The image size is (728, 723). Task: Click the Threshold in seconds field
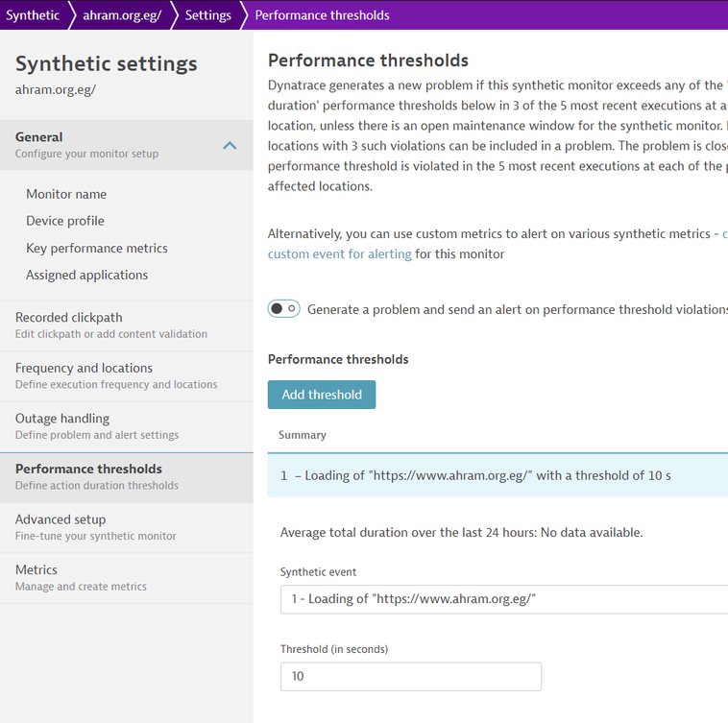[410, 676]
